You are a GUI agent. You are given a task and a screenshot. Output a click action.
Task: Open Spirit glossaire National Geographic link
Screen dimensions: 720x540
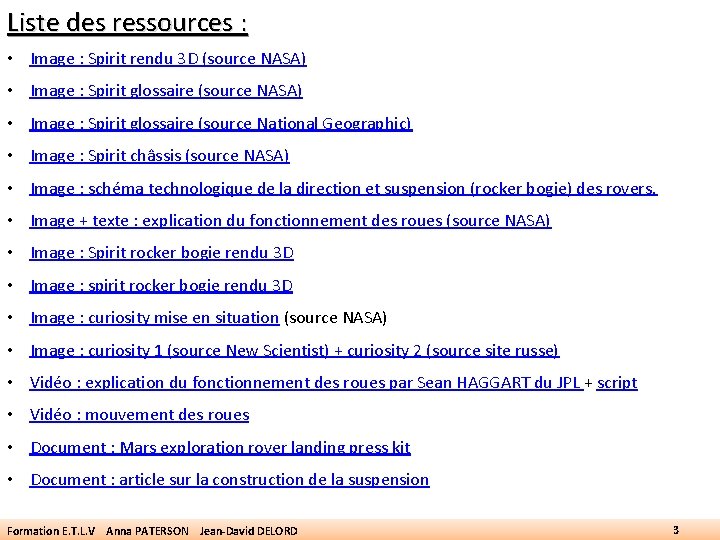221,124
